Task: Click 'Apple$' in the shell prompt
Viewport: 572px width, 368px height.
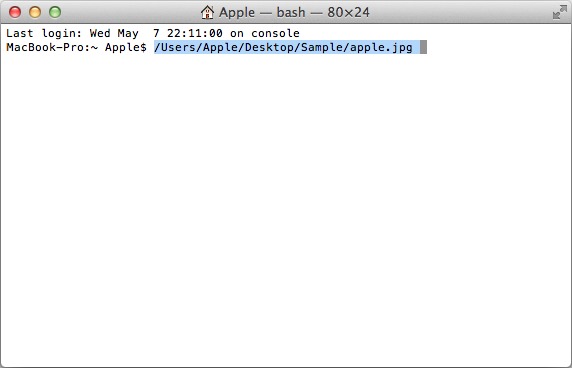Action: 126,47
